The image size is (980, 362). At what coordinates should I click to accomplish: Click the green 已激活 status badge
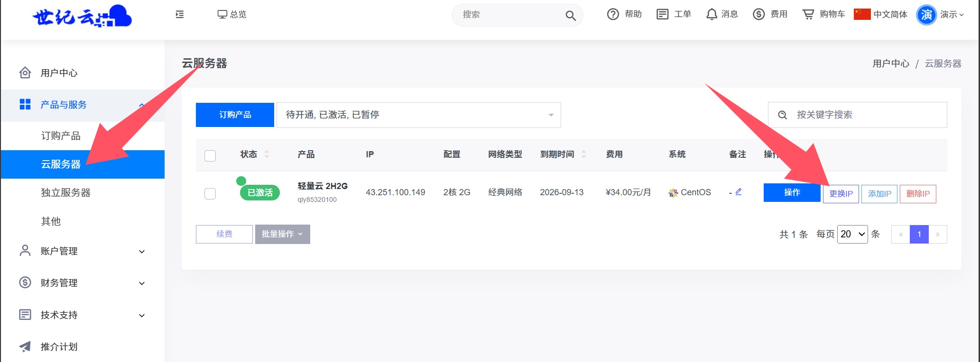point(260,192)
